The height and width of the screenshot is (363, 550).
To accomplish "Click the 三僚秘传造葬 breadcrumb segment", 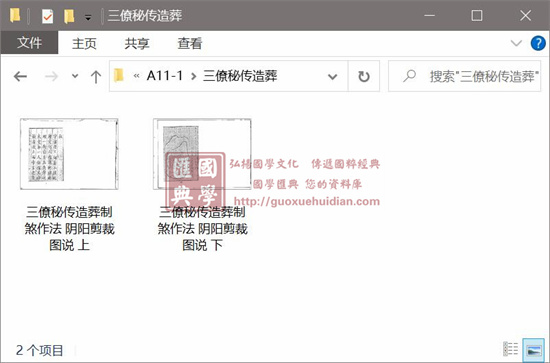I will coord(240,76).
